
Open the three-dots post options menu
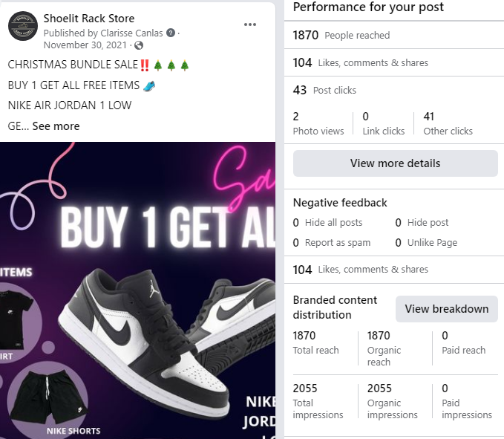(250, 25)
